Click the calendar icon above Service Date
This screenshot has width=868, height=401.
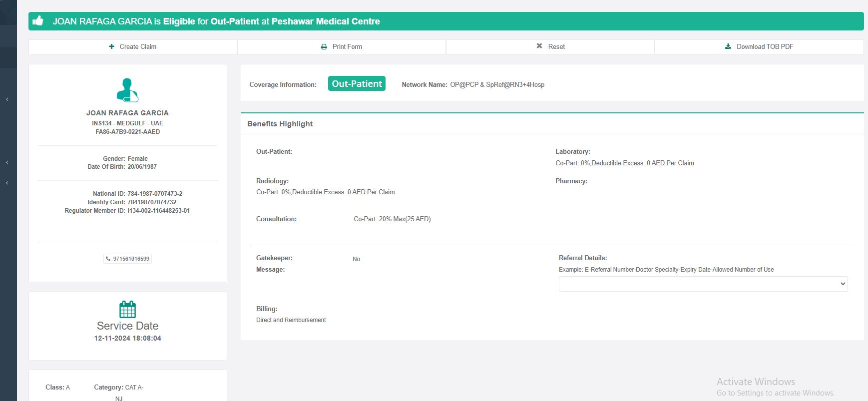tap(127, 309)
